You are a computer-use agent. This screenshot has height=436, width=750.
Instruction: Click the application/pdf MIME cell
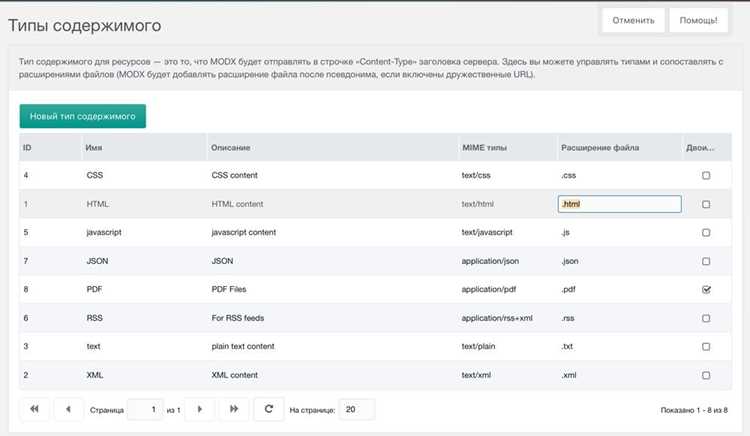pos(488,289)
